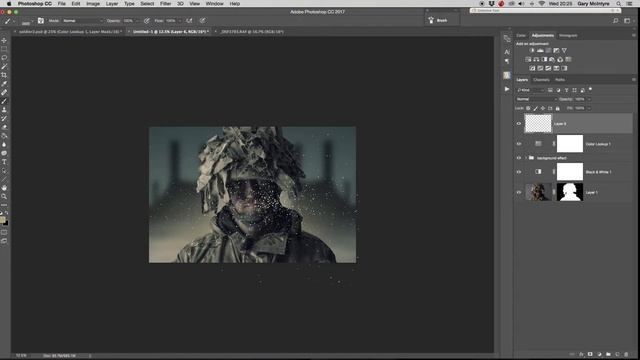This screenshot has width=640, height=360.
Task: Toggle layer filtering on or off
Action: 590,89
